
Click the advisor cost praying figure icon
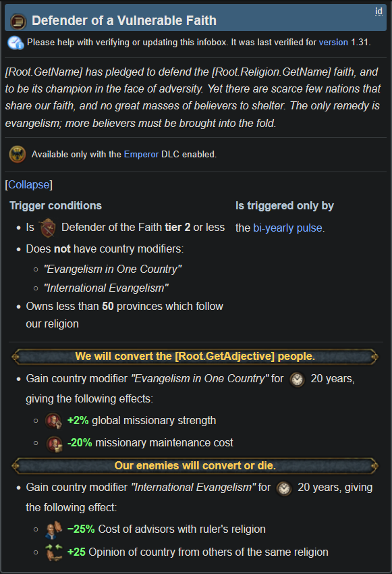coord(54,529)
